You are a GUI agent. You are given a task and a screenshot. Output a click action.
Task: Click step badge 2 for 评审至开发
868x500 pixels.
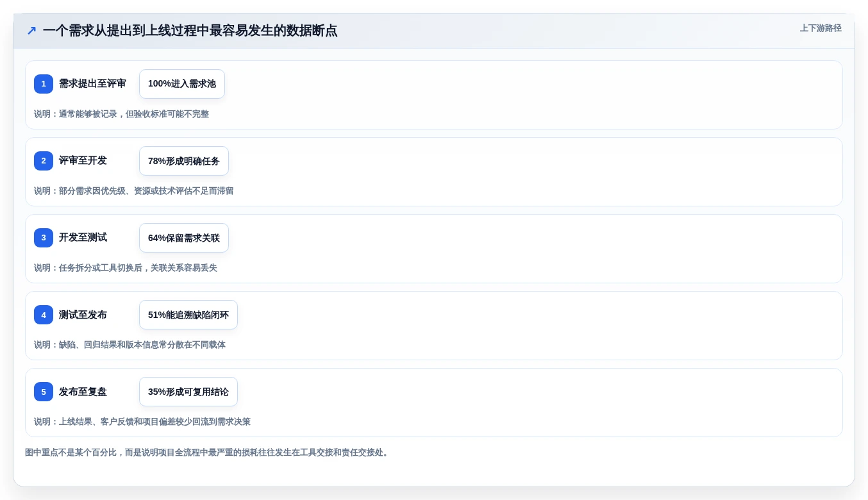44,161
